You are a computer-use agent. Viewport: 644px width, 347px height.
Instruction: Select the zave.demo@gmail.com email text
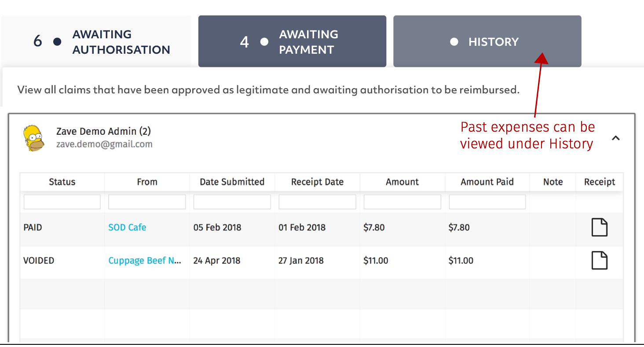click(104, 144)
